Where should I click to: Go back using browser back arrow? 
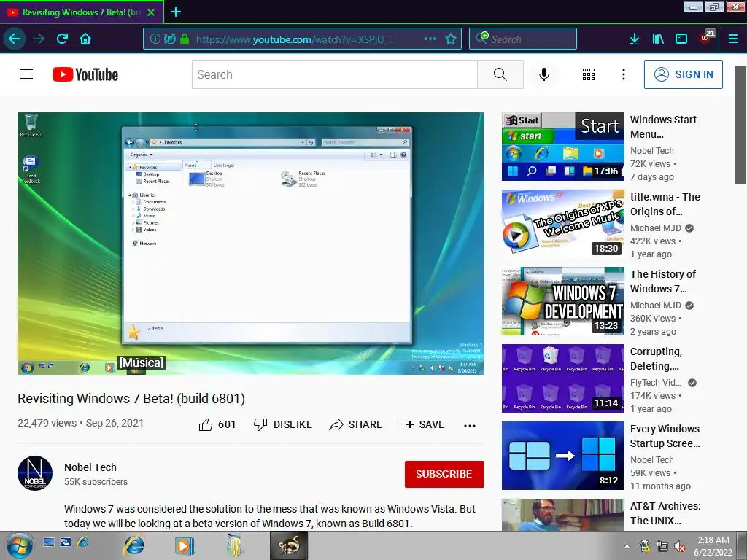pos(15,39)
